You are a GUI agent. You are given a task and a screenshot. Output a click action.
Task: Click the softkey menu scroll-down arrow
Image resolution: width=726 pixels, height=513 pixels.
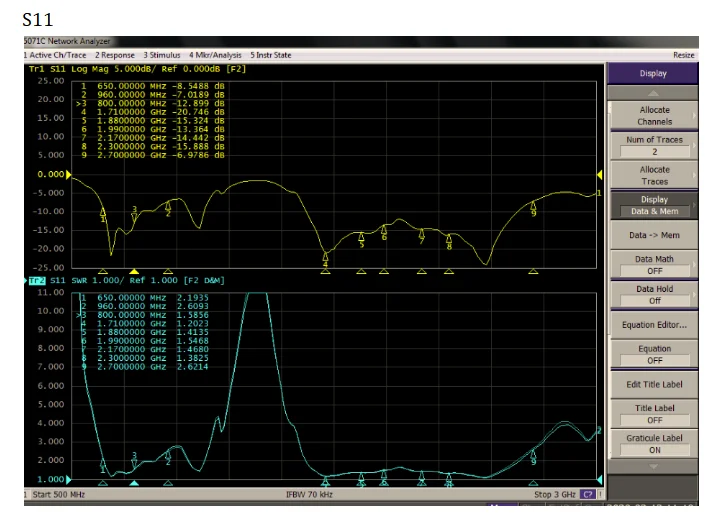coord(654,466)
